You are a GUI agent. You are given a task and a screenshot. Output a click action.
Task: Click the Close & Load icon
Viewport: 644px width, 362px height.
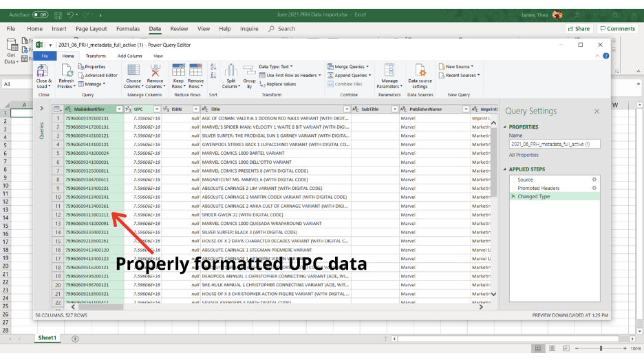(x=42, y=71)
